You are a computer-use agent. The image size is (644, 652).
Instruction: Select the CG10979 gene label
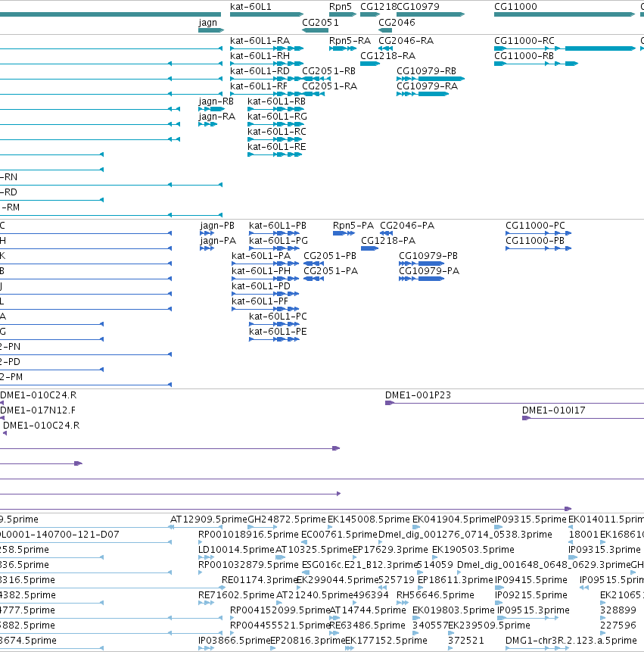coord(418,7)
